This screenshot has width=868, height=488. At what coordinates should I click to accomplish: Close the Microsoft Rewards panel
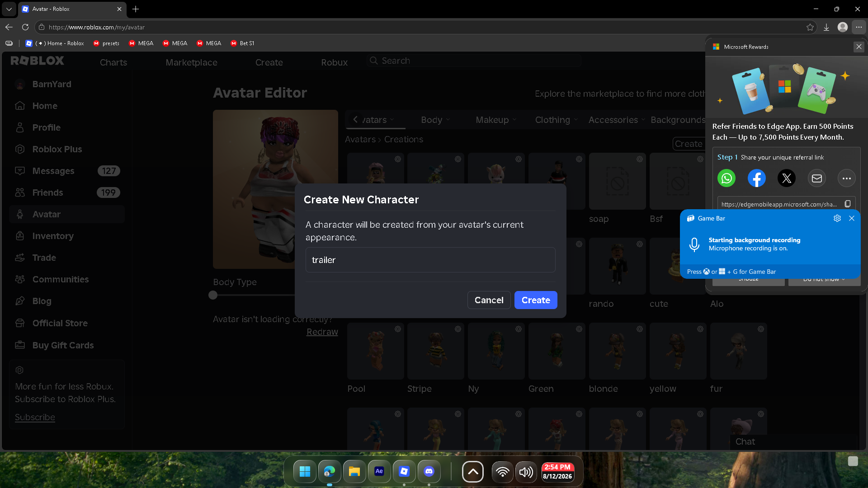coord(859,47)
